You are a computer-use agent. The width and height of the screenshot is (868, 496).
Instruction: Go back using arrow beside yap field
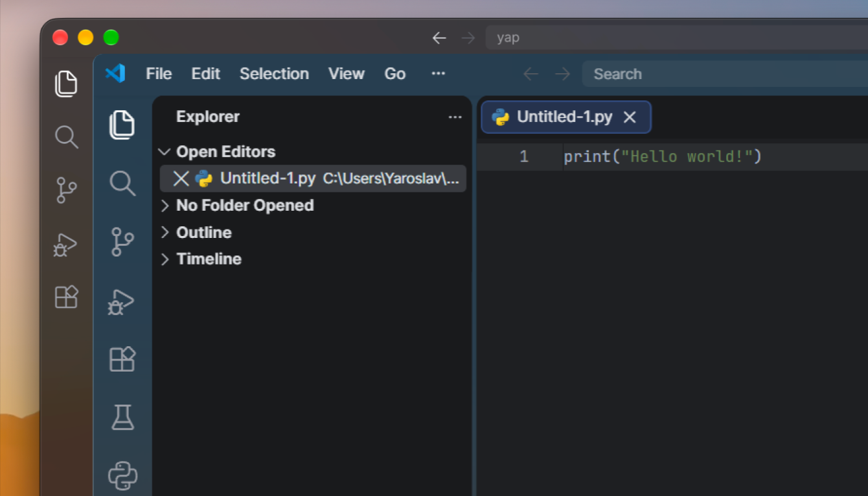[439, 38]
